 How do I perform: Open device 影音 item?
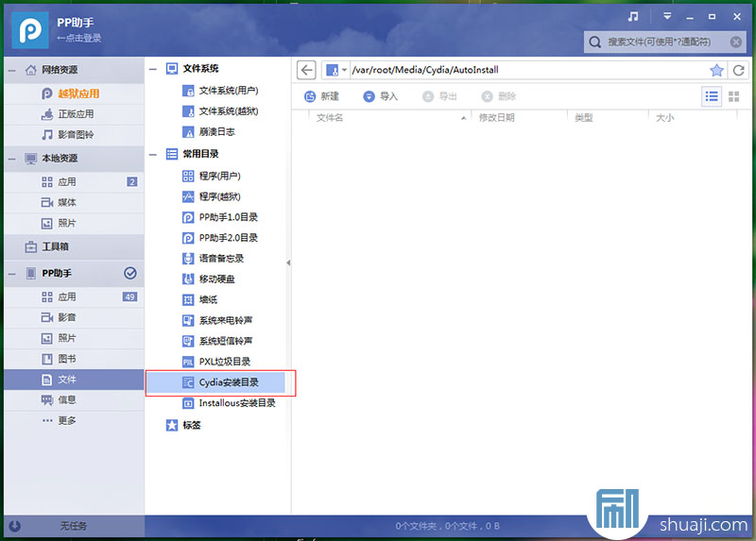click(x=74, y=317)
